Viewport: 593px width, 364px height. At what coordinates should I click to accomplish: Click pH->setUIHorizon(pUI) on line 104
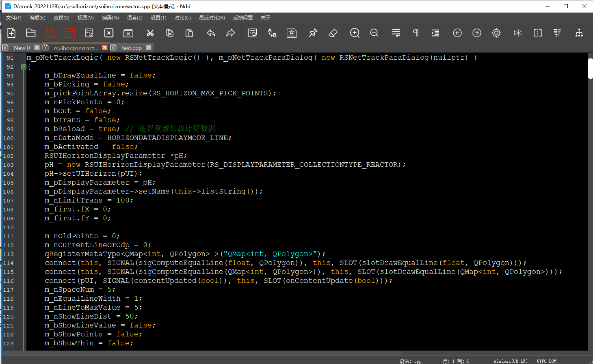93,173
